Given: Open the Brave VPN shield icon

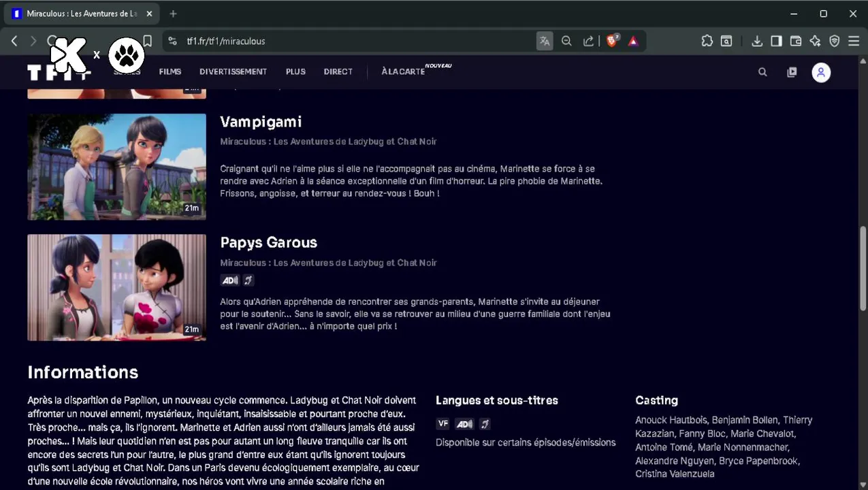Looking at the screenshot, I should point(835,41).
